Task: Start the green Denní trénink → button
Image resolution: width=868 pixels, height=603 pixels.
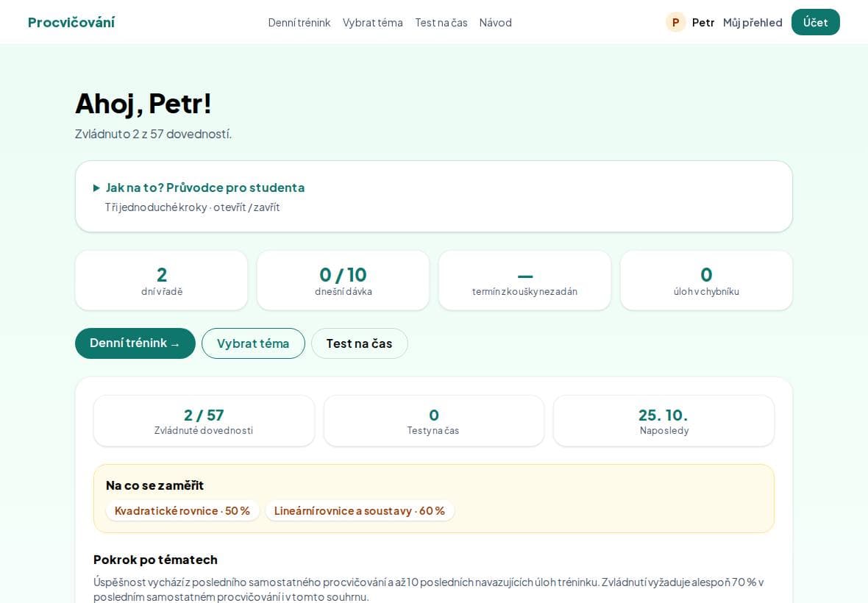Action: click(x=135, y=343)
